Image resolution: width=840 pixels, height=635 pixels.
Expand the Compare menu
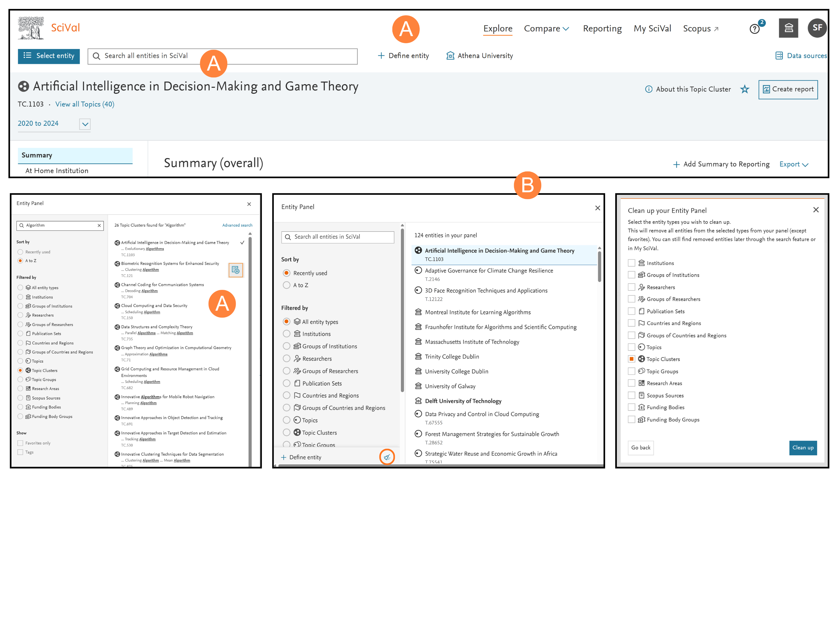[546, 29]
